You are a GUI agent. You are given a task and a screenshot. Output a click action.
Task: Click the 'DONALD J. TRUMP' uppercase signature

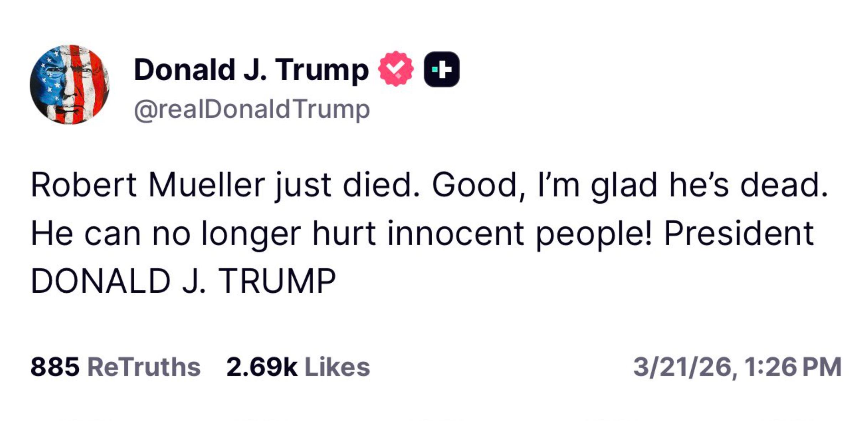[x=183, y=281]
